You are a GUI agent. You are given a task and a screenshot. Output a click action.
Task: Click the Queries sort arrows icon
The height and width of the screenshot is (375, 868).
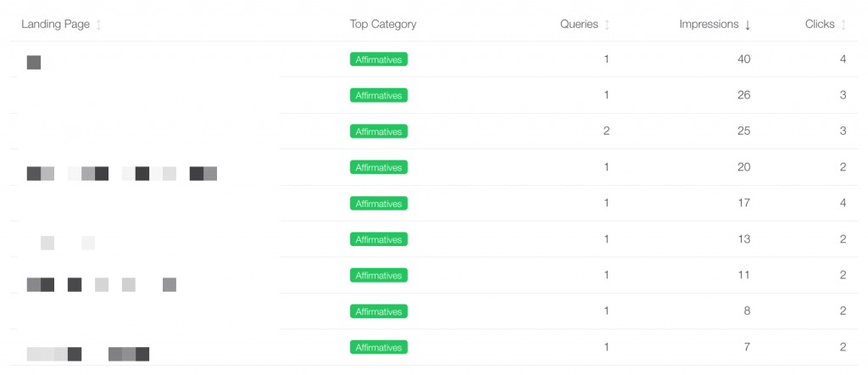[x=607, y=25]
